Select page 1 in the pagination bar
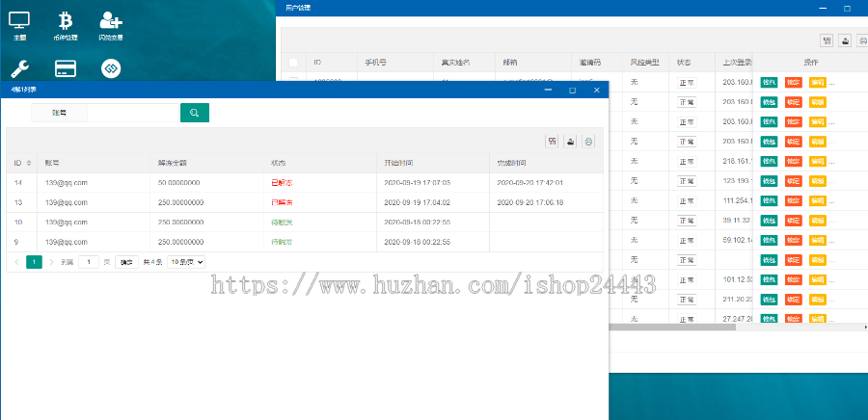Image resolution: width=868 pixels, height=420 pixels. point(35,262)
